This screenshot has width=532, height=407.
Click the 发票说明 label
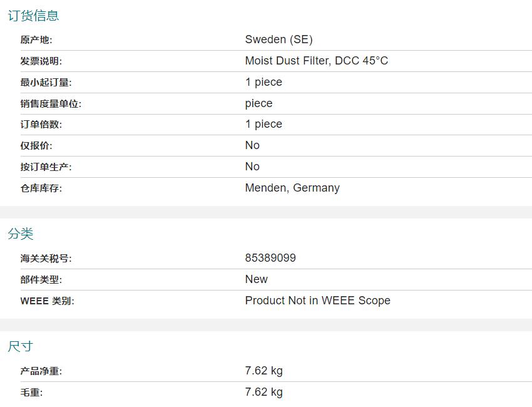[41, 61]
